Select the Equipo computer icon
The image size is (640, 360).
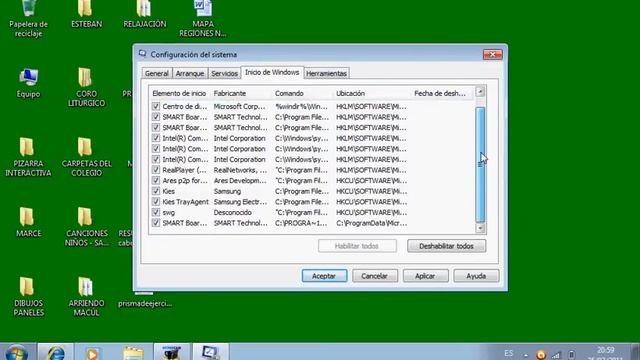(28, 83)
